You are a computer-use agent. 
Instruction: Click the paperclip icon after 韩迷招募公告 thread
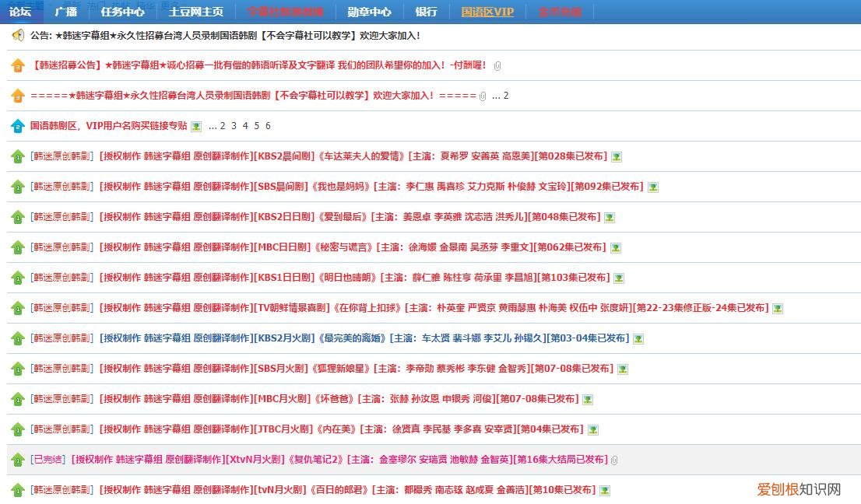[x=497, y=66]
